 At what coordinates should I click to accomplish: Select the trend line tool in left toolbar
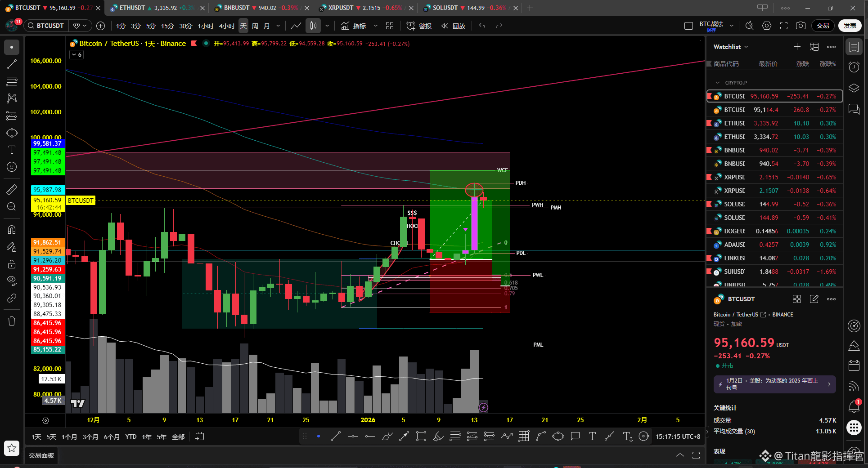click(x=12, y=64)
